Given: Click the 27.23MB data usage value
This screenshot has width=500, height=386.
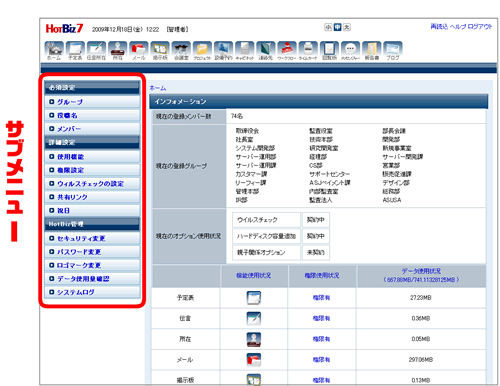Looking at the screenshot, I should coord(421,298).
